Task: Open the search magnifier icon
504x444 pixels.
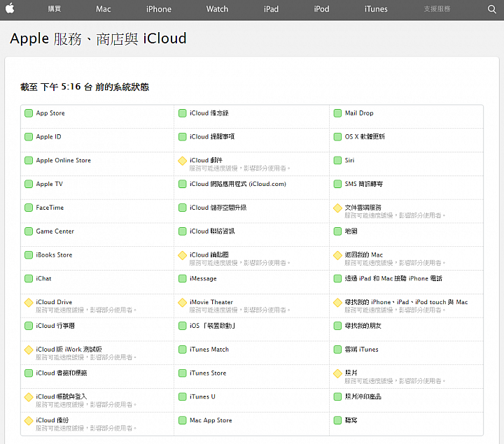Action: 492,9
